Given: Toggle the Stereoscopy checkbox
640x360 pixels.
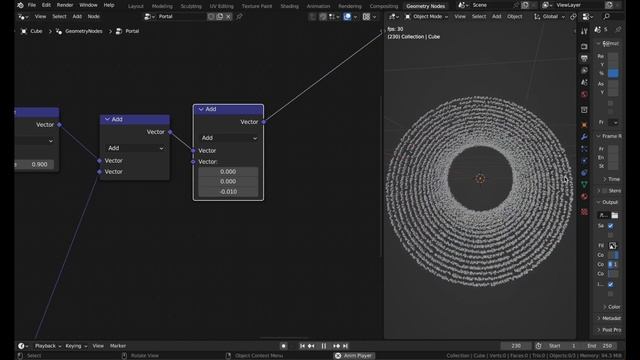Looking at the screenshot, I should (605, 191).
